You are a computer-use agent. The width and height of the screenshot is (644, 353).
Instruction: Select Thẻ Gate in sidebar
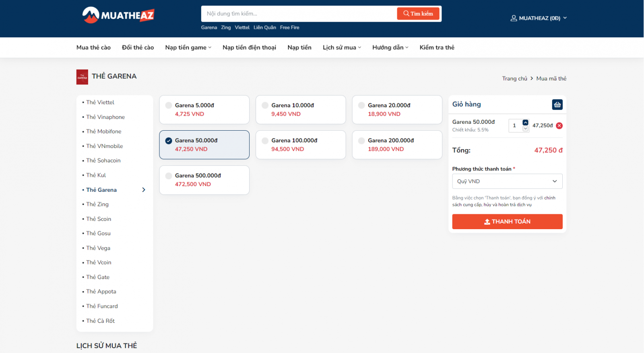[x=98, y=277]
